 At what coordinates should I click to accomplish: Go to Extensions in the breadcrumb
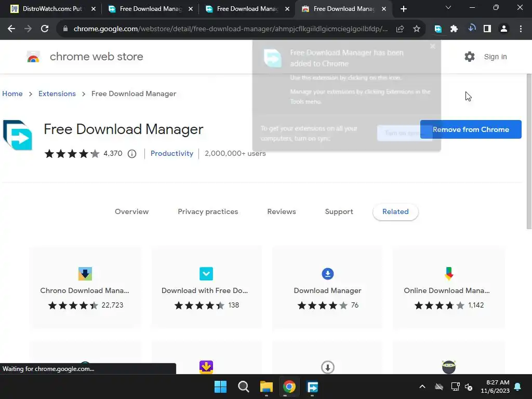tap(57, 94)
